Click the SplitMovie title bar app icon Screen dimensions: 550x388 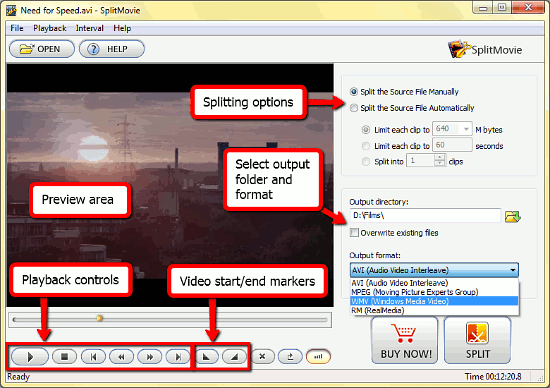click(11, 10)
